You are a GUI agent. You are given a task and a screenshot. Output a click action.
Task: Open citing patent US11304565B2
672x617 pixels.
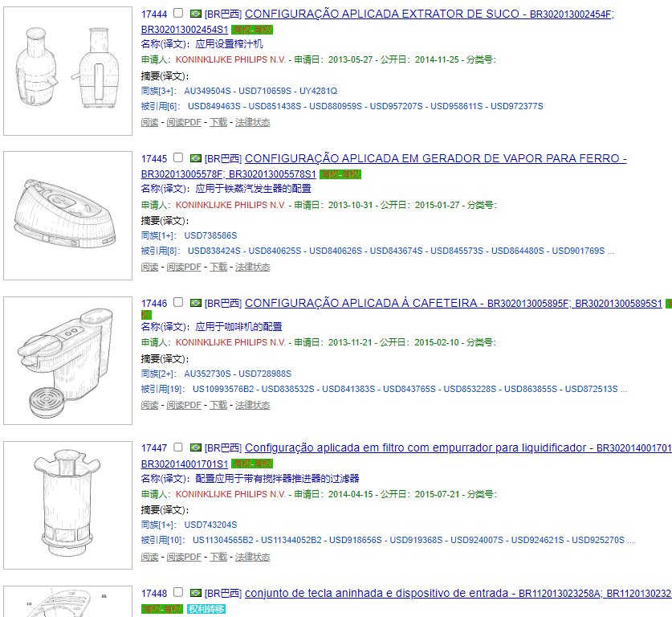tap(223, 540)
